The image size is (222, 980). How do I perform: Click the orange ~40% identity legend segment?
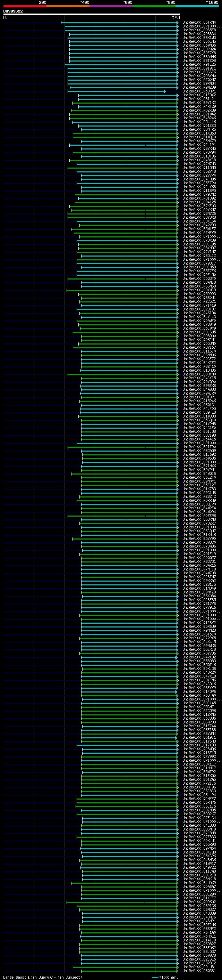coord(68,6)
